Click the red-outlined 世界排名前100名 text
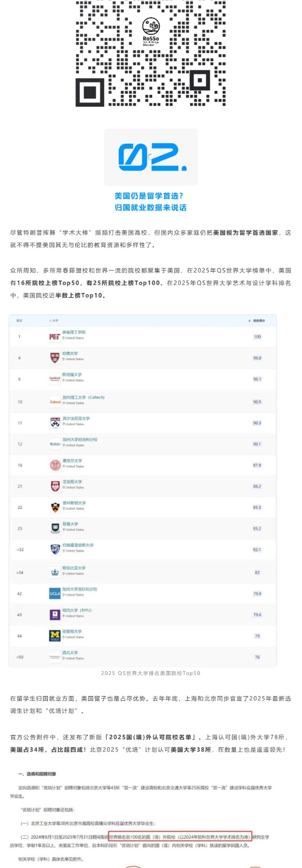Image resolution: width=302 pixels, height=868 pixels. click(x=180, y=837)
